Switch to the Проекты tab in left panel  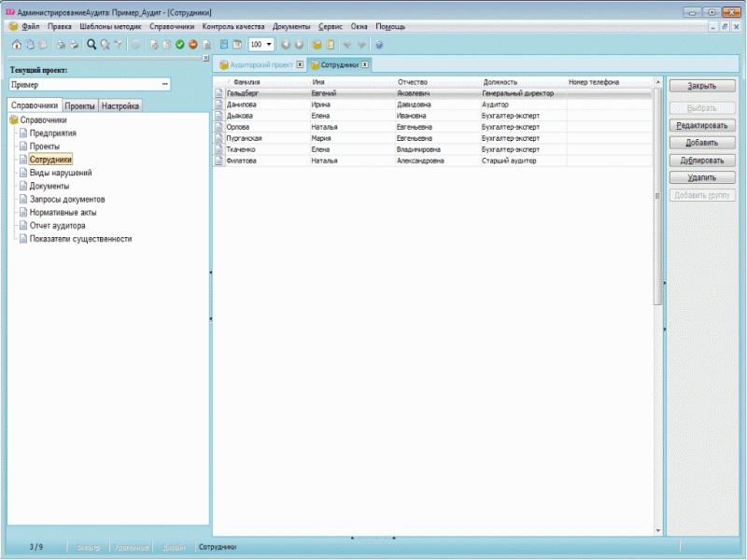(x=80, y=105)
